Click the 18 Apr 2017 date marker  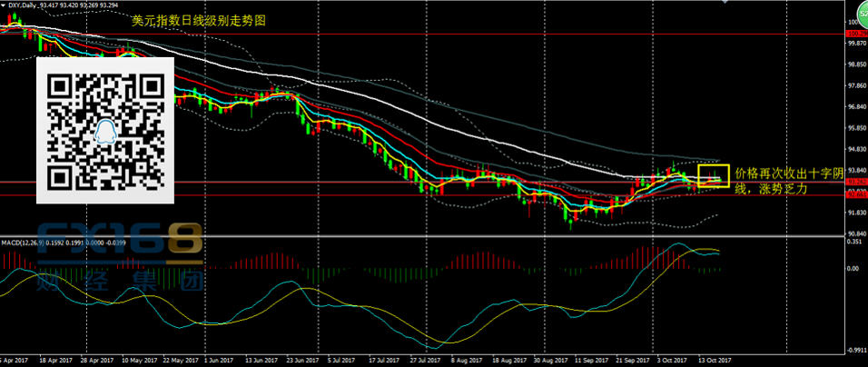tap(57, 360)
